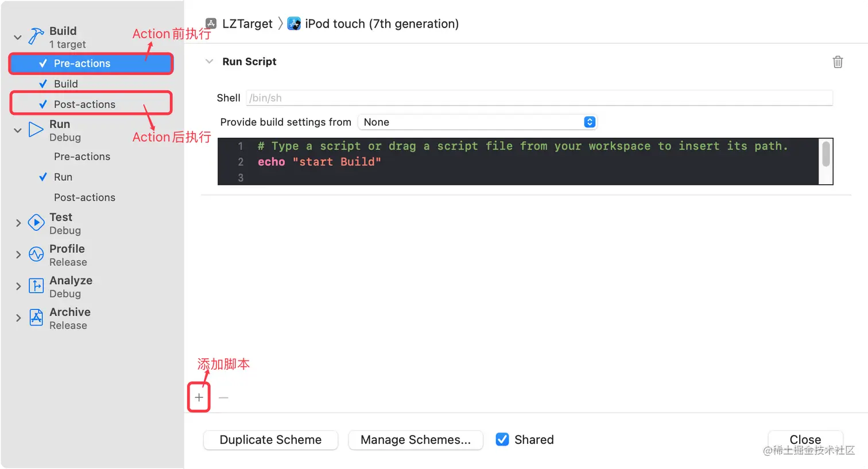868x469 pixels.
Task: Remove selected action with minus button
Action: [x=223, y=397]
